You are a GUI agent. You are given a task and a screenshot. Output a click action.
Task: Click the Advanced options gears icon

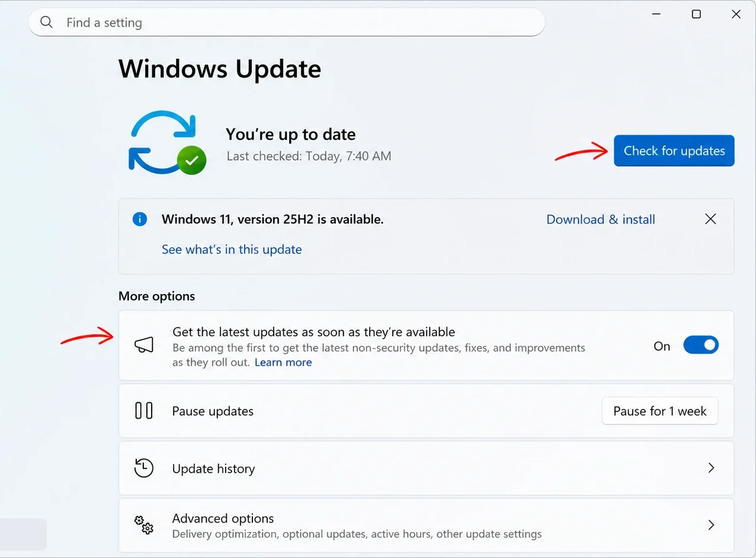(144, 525)
